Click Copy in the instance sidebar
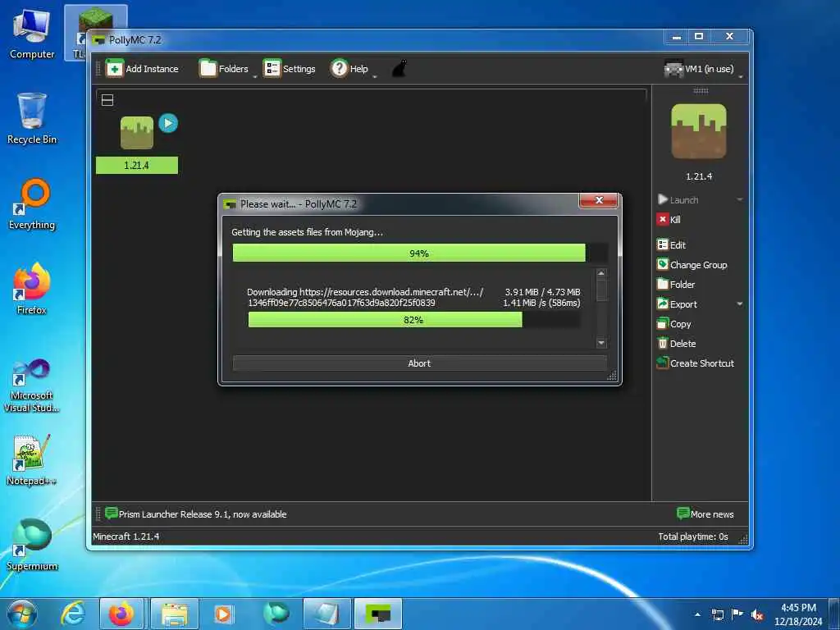Screen dimensions: 840x630 pos(674,324)
